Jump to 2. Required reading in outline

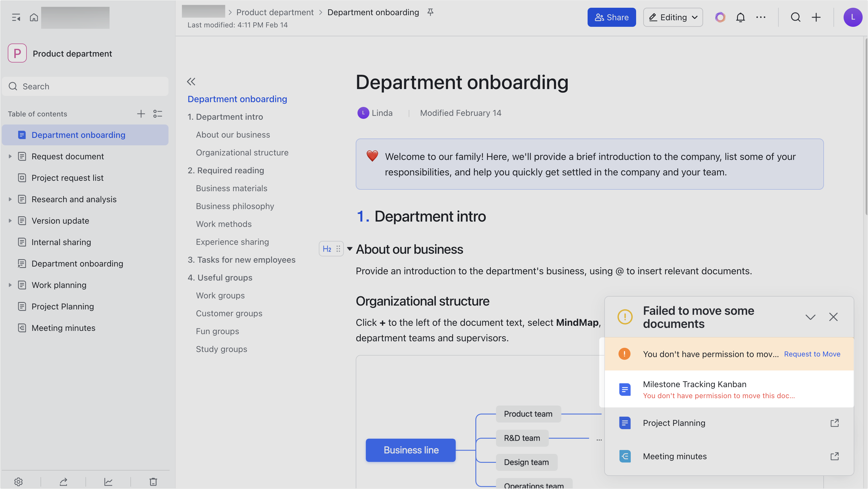click(x=225, y=171)
